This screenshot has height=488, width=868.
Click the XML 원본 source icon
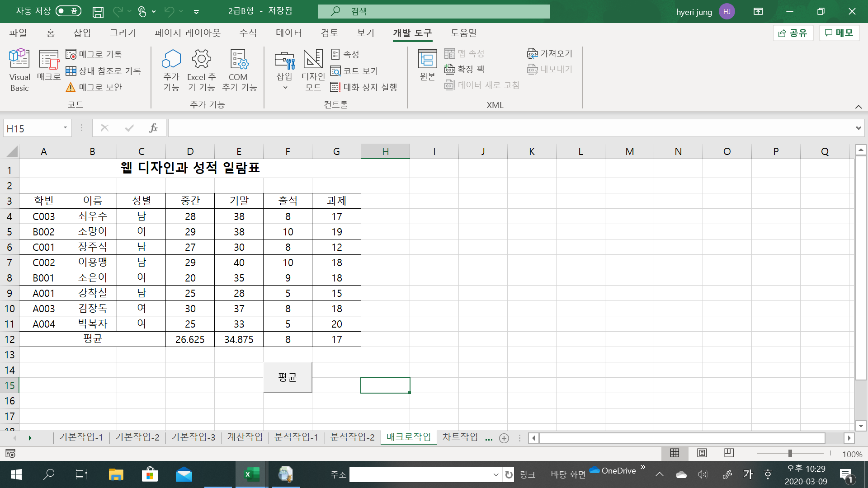pos(427,66)
